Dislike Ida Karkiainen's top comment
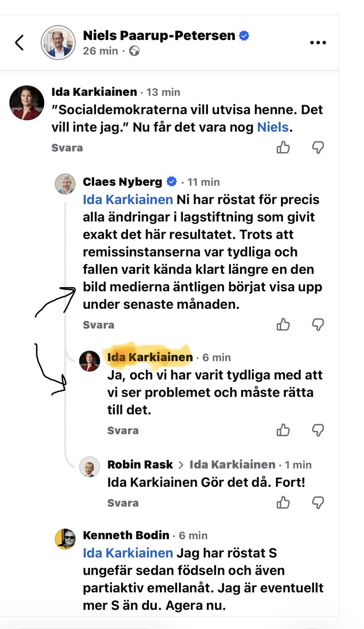364x629 pixels. pos(318,147)
